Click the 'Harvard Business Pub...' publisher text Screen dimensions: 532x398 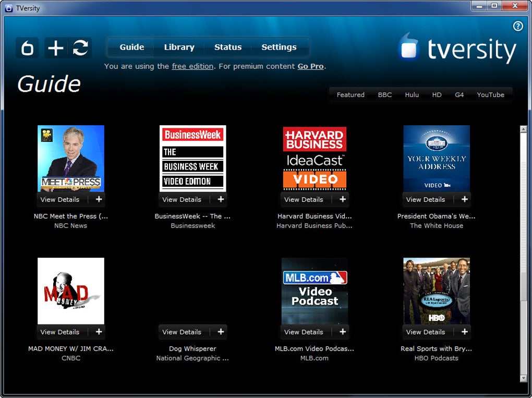point(314,226)
